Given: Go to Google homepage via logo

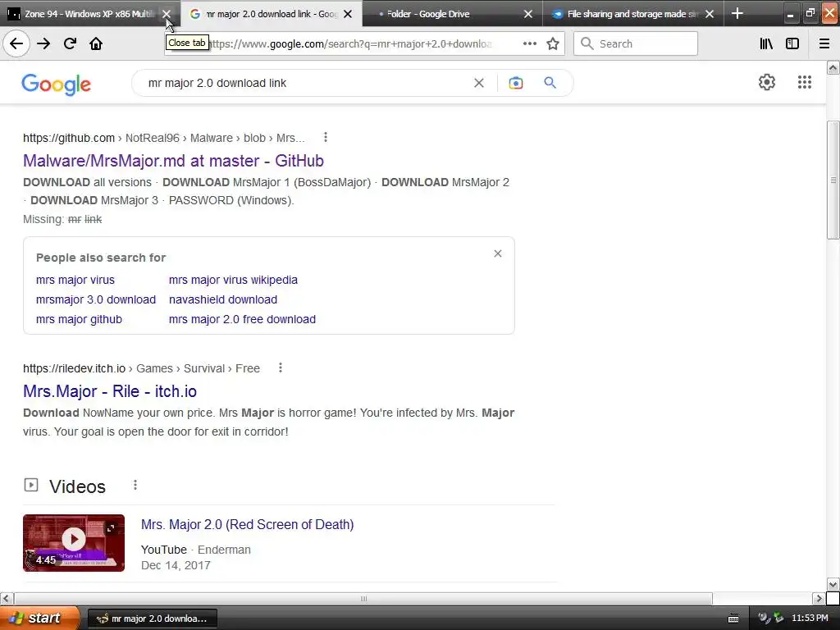Looking at the screenshot, I should pos(57,84).
